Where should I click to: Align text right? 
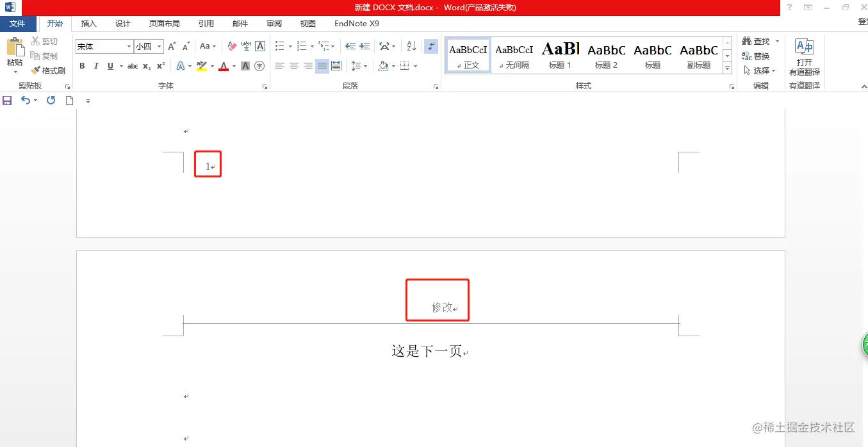[x=308, y=66]
